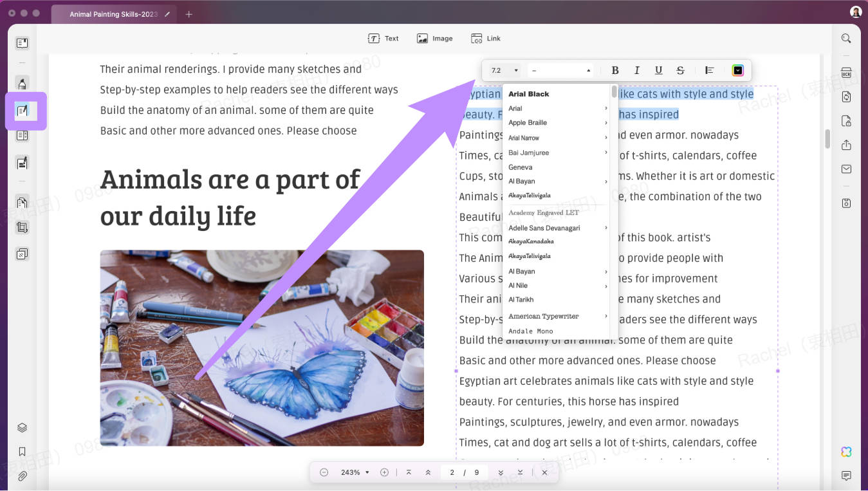Toggle underline formatting
Screen dimensions: 868x491
(x=658, y=70)
